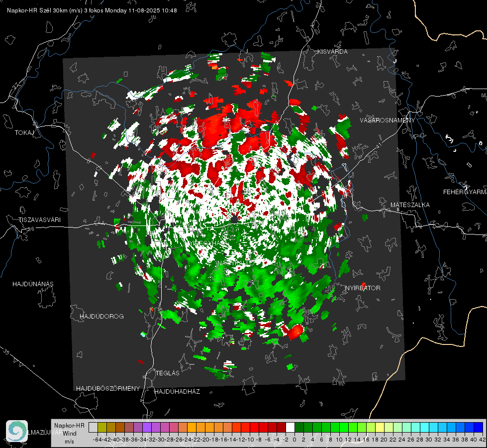Viewport: 487px width, 448px height.
Task: Click the TISZAVASVÁRI city label
Action: click(x=39, y=220)
